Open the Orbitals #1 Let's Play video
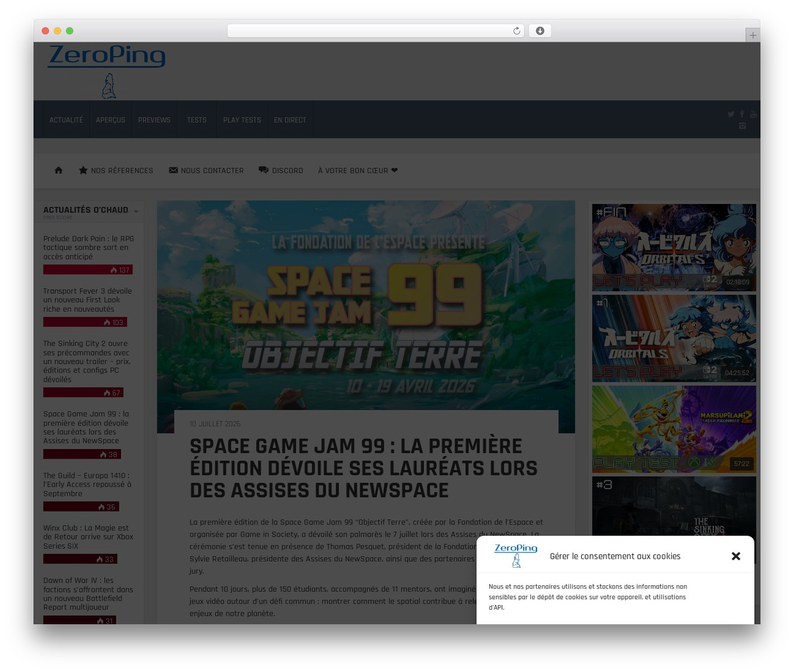 tap(674, 338)
